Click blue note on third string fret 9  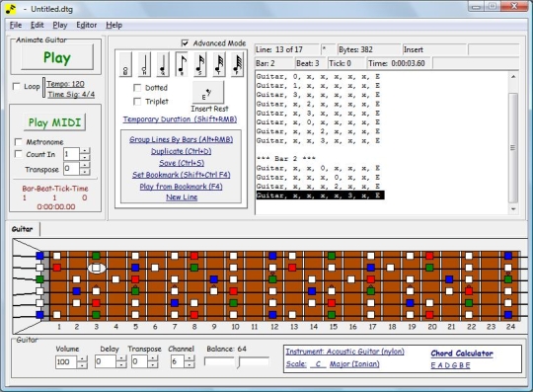click(x=214, y=279)
